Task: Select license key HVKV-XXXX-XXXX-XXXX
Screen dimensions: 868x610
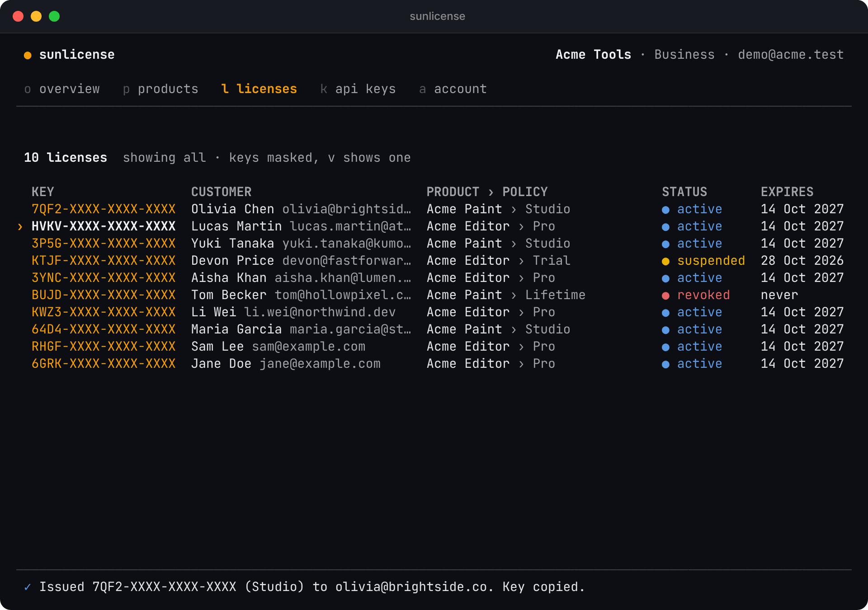Action: [104, 226]
